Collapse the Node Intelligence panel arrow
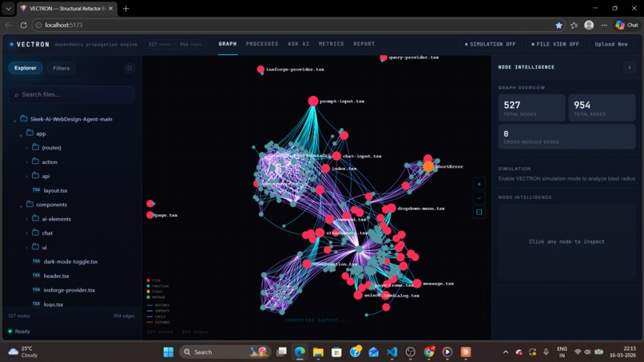This screenshot has width=644, height=362. [x=629, y=67]
